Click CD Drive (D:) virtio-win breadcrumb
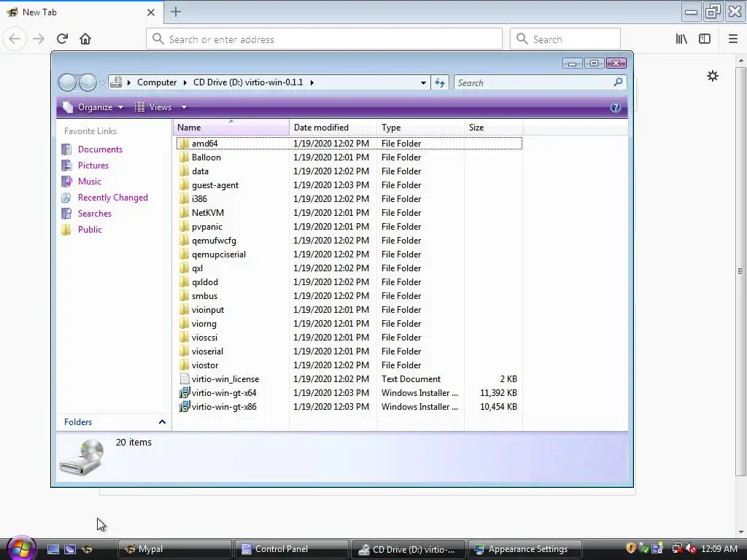Screen dimensions: 747x560 248,82
